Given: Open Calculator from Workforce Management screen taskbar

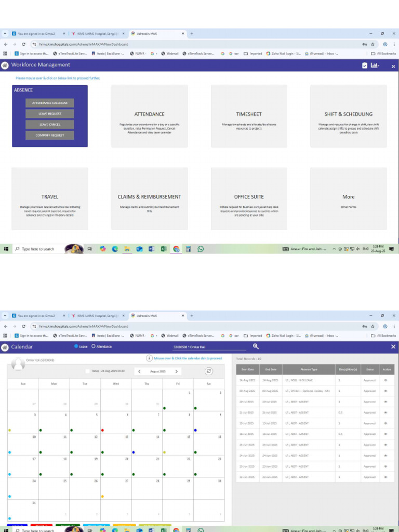Looking at the screenshot, I should [188, 249].
